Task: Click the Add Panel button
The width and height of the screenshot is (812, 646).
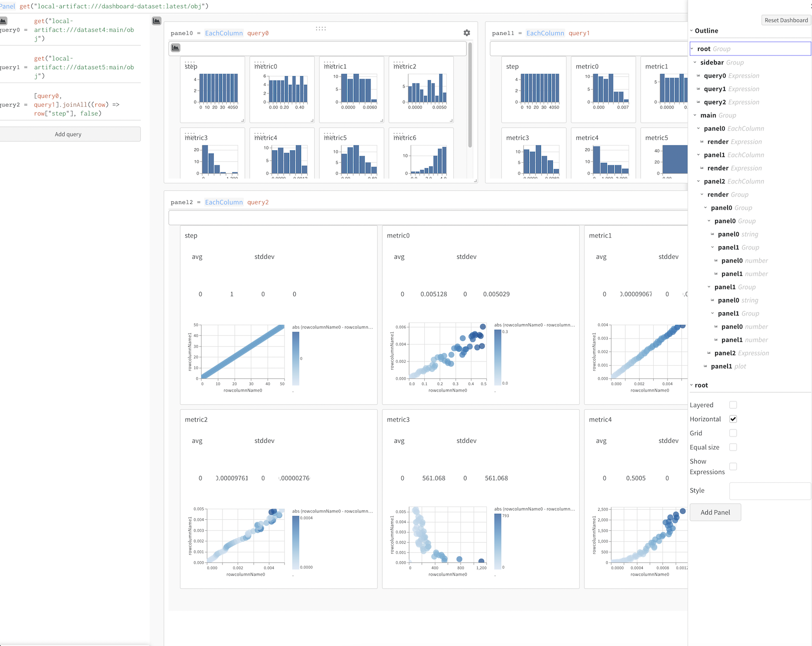Action: point(715,512)
